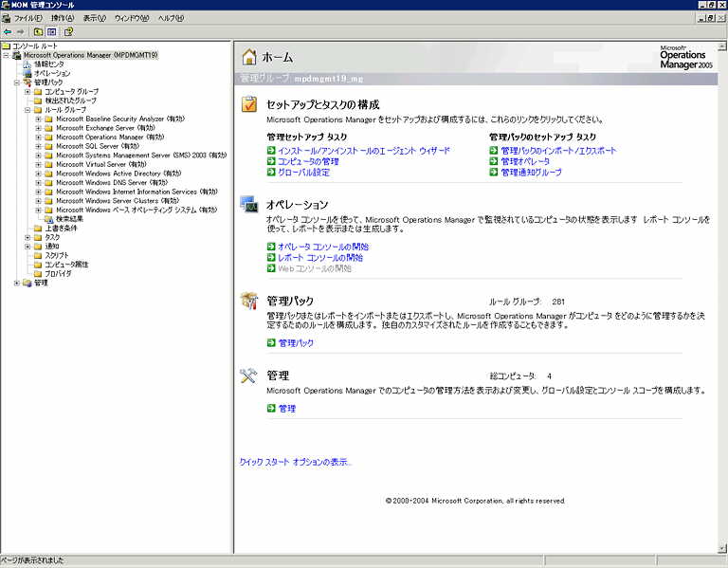The image size is (728, 568).
Task: Collapse the Microsoft Operations Manager root node
Action: pos(6,55)
